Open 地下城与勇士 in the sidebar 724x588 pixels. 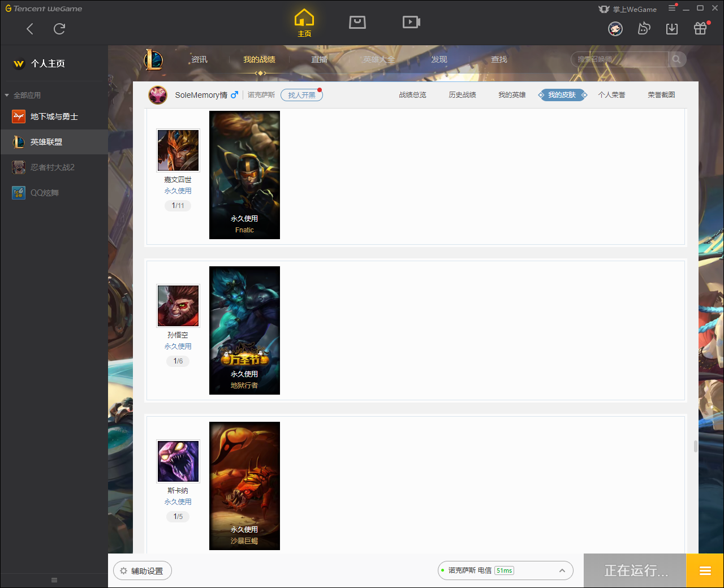click(x=54, y=116)
